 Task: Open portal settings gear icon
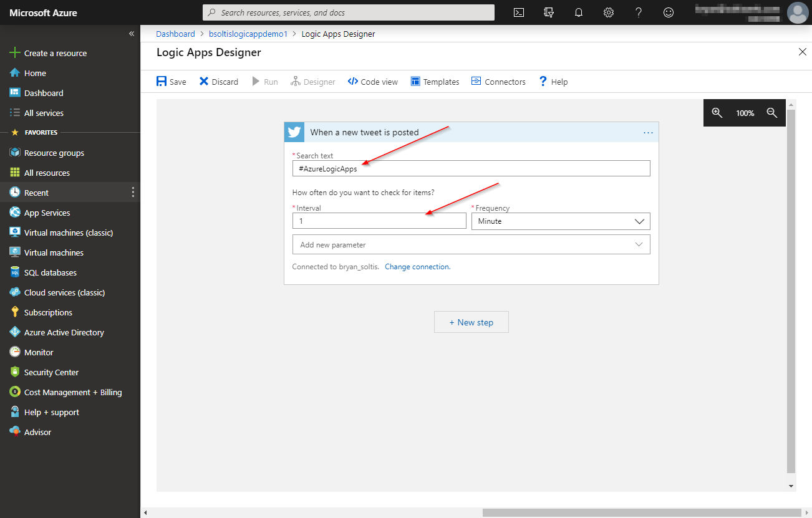click(x=609, y=12)
